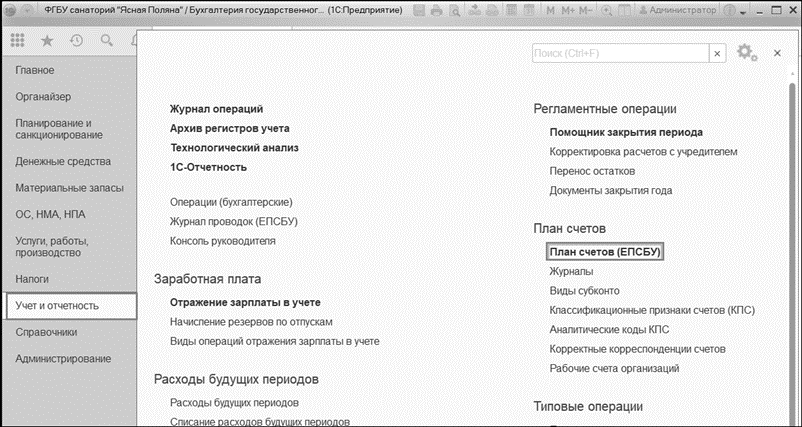Viewport: 802px width, 427px height.
Task: Open the history clock icon
Action: [x=77, y=41]
